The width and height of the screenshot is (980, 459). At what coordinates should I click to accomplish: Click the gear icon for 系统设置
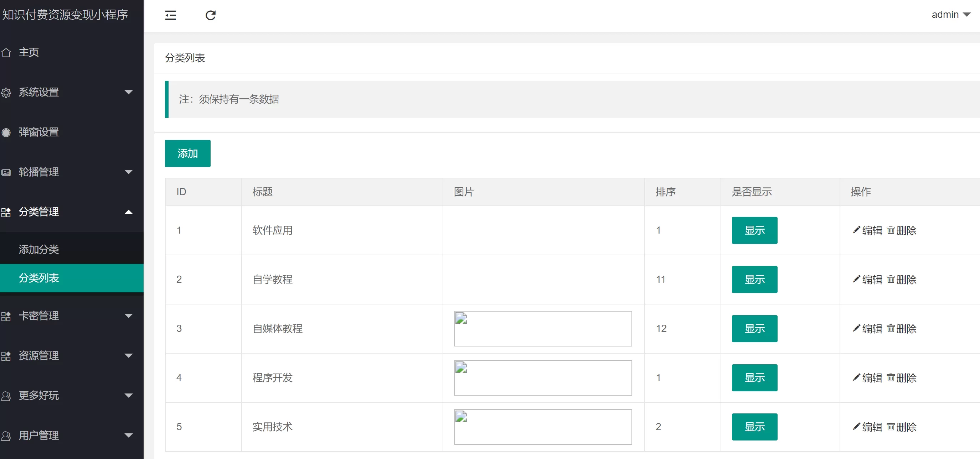6,93
